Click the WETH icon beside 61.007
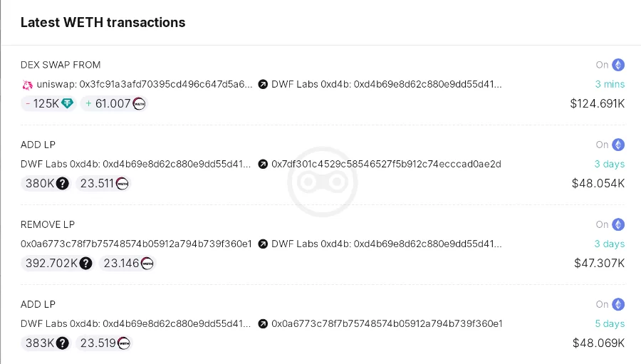 click(140, 104)
